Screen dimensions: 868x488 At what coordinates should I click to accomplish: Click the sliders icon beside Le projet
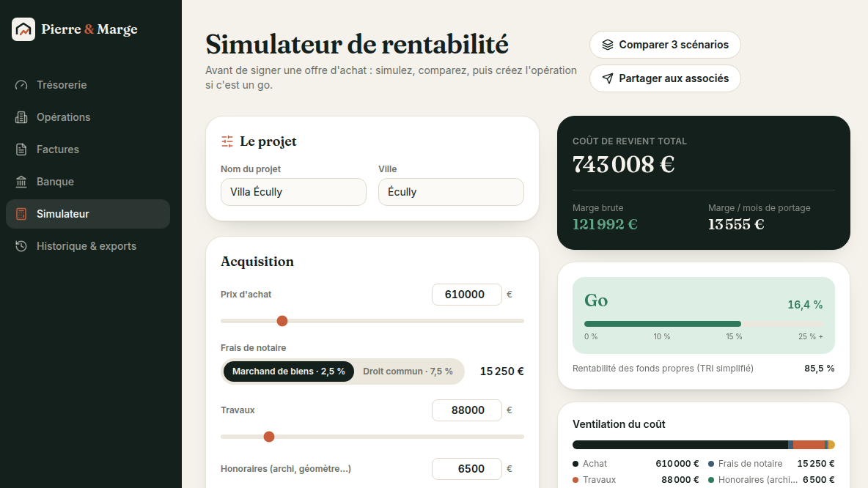click(227, 141)
